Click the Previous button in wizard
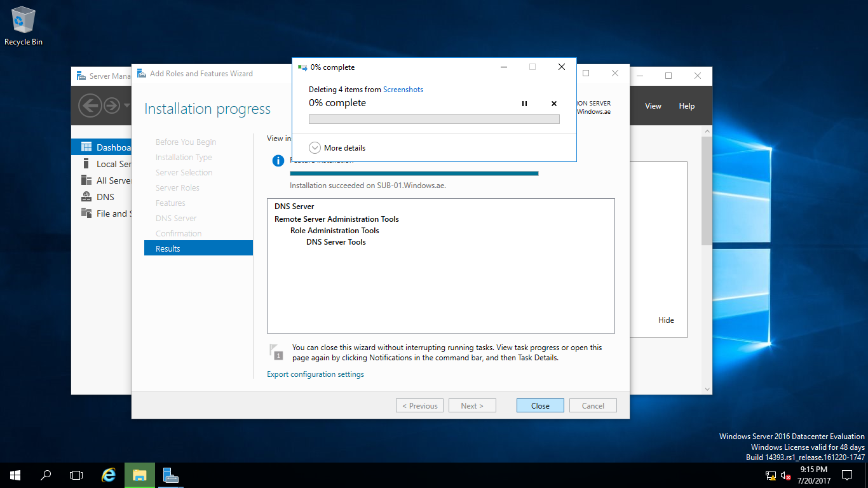 419,405
